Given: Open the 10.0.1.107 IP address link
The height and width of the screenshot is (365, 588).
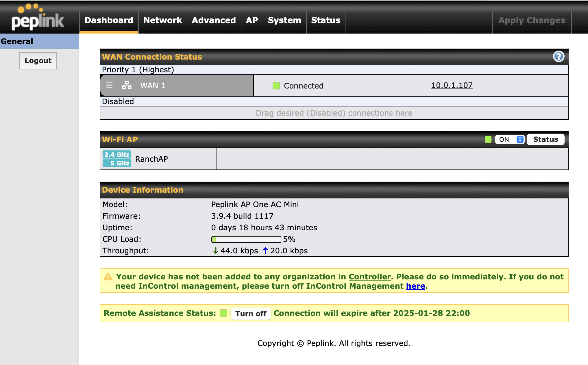Looking at the screenshot, I should tap(452, 85).
